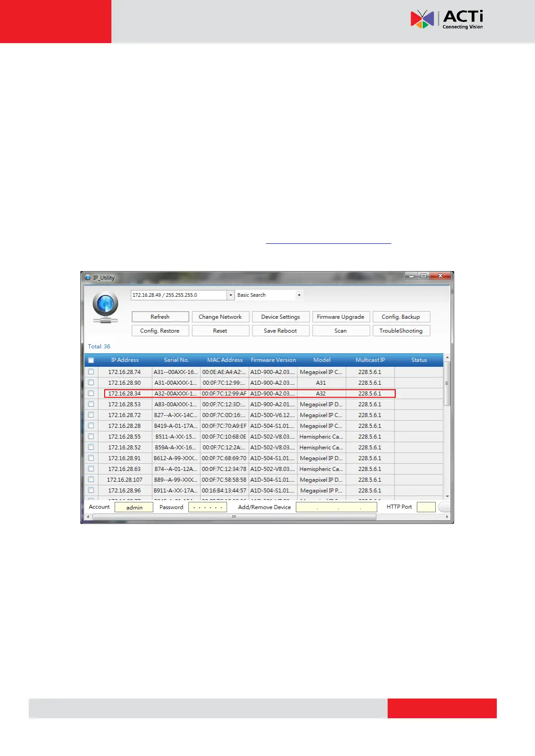535x756 pixels.
Task: Click the HTTP Port input field
Action: (x=426, y=507)
